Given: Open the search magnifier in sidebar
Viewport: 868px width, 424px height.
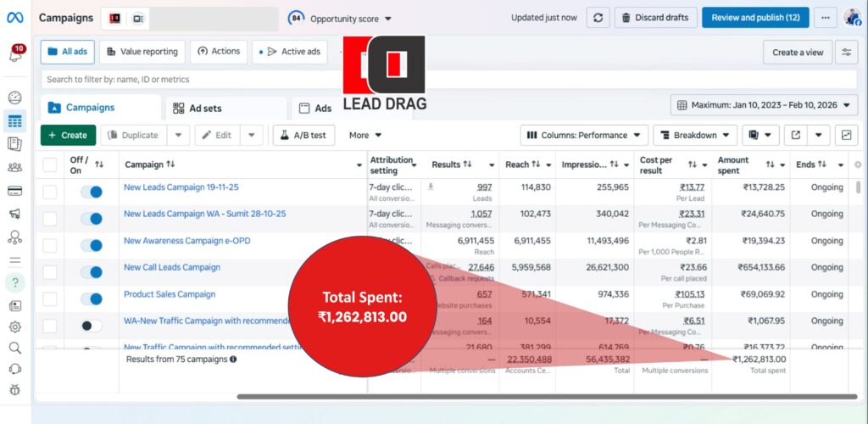Looking at the screenshot, I should [14, 348].
